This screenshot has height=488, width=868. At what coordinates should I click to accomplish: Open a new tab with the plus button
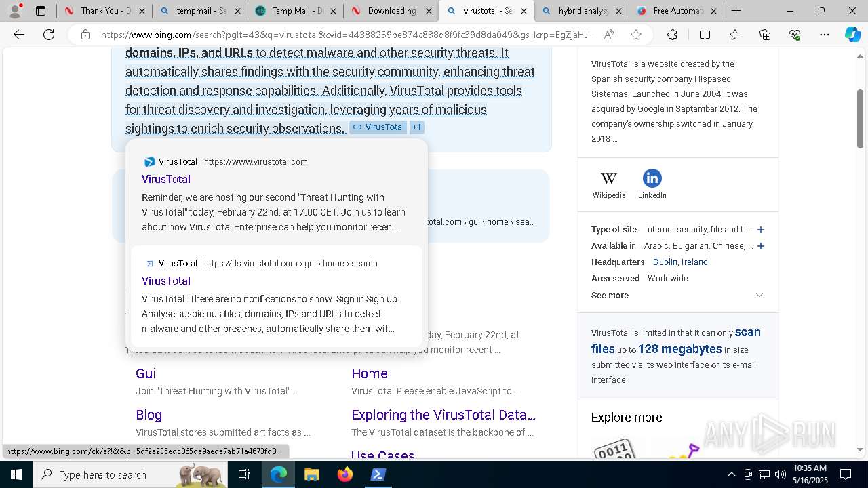tap(736, 11)
